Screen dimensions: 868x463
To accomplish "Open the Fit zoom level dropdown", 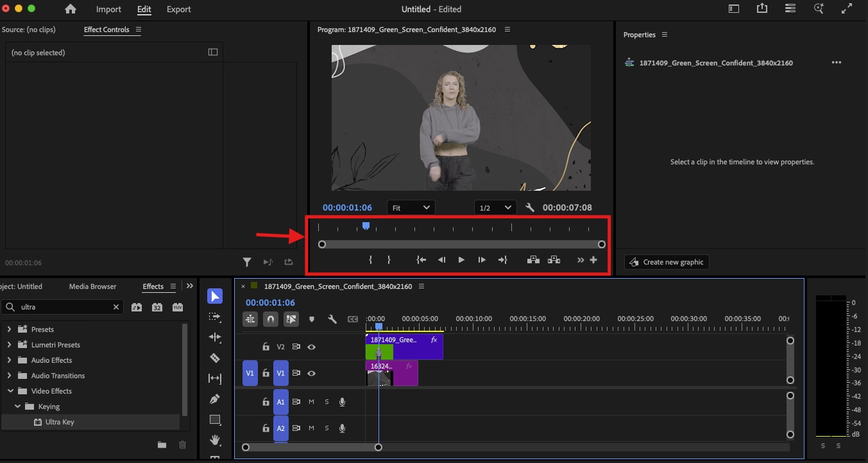I will click(411, 208).
